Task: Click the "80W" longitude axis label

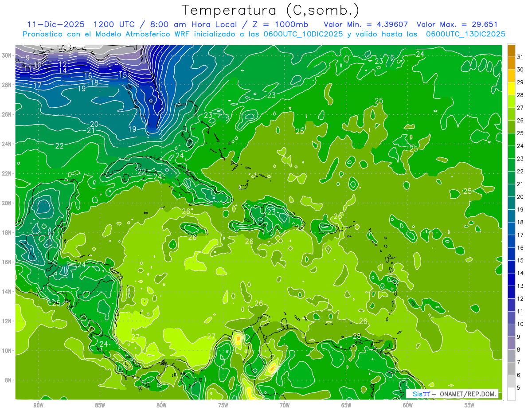Action: point(161,406)
